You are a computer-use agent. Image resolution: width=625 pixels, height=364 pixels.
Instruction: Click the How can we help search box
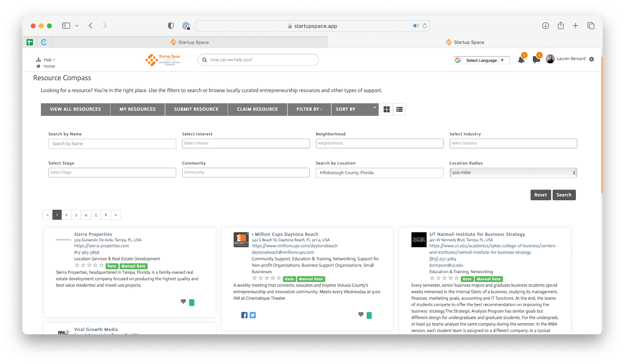pyautogui.click(x=258, y=60)
